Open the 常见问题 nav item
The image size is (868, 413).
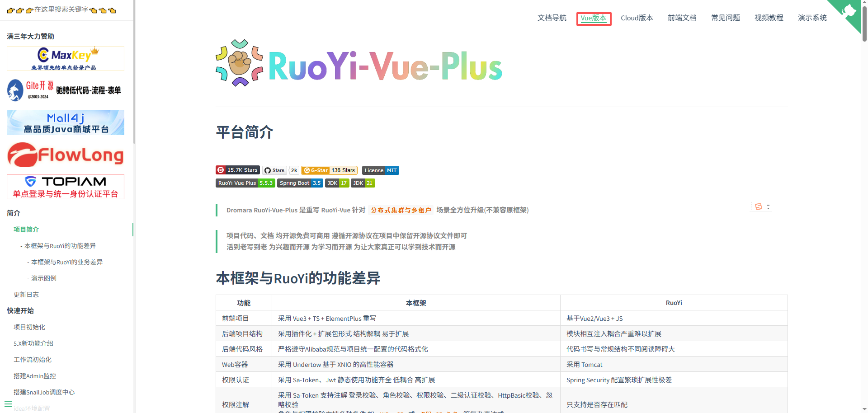725,18
